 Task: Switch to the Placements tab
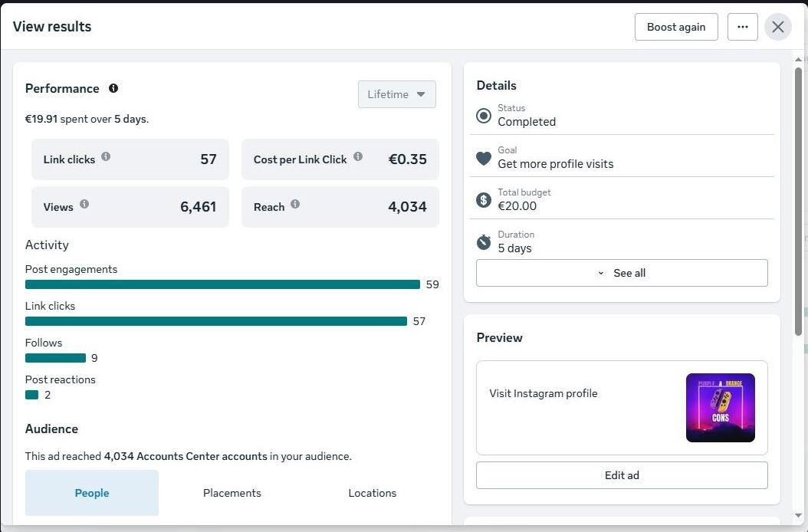pos(232,493)
